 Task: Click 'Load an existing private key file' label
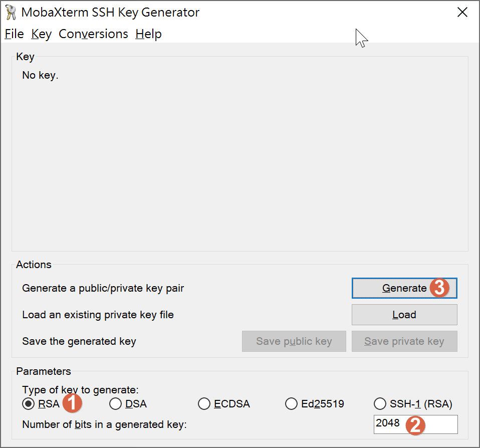pos(98,315)
